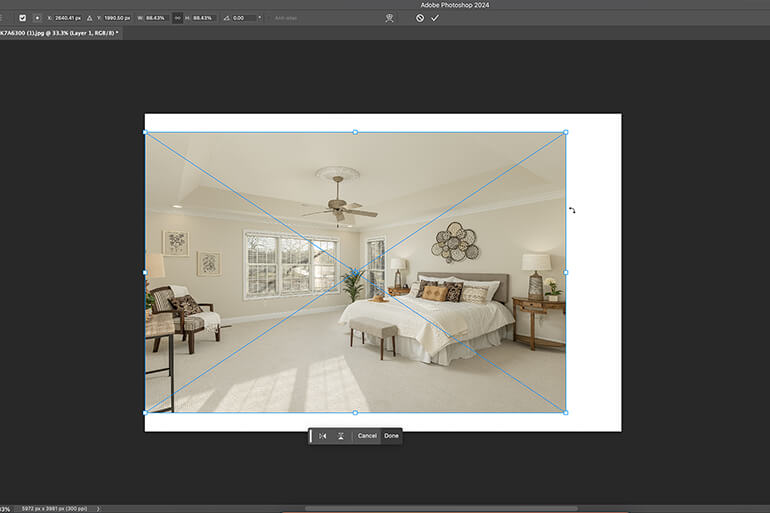Image resolution: width=770 pixels, height=513 pixels.
Task: Expand the status bar info arrow
Action: click(98, 509)
